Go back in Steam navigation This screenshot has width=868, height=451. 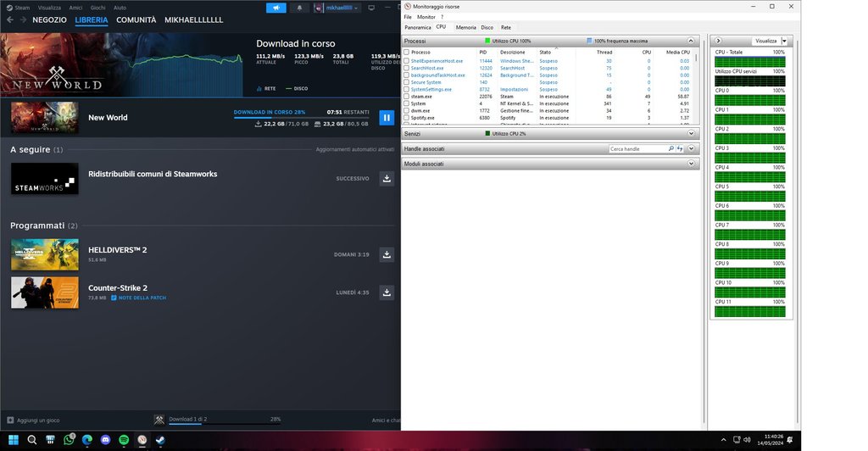tap(10, 19)
